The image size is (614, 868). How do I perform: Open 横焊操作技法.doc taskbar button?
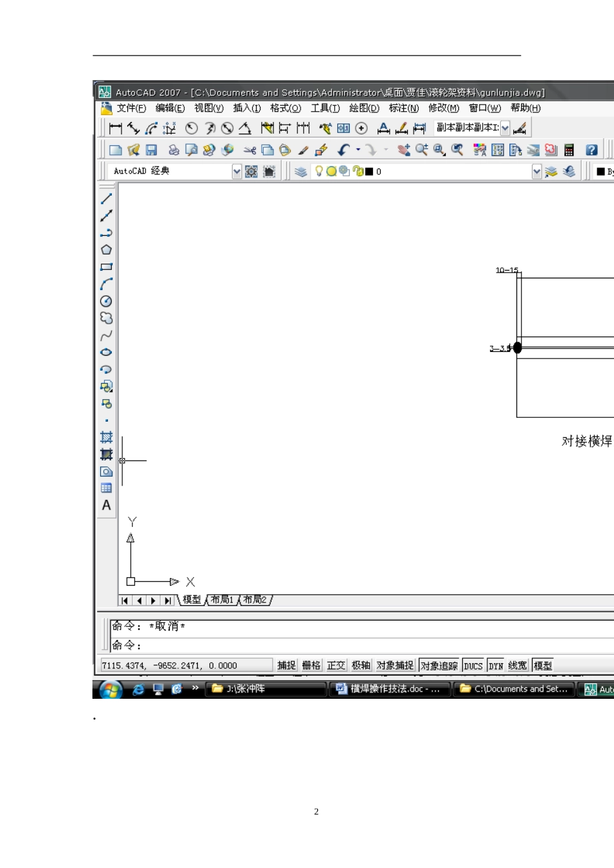tap(390, 689)
